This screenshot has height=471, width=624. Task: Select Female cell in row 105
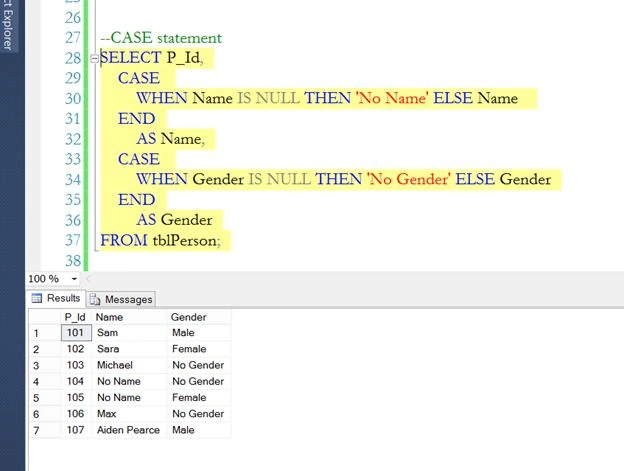pos(199,397)
